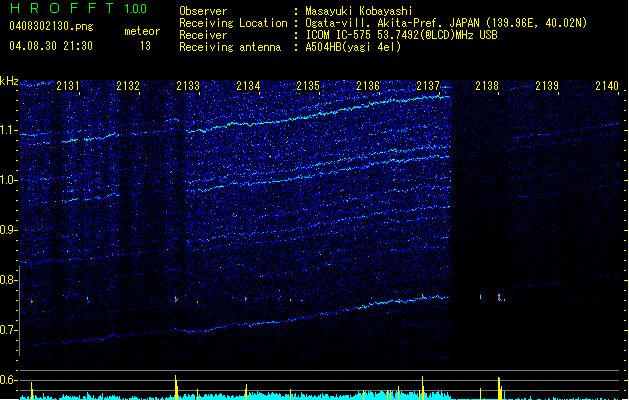Click the 0.9 kHz axis label
Viewport: 629px width, 400px height.
click(x=9, y=230)
